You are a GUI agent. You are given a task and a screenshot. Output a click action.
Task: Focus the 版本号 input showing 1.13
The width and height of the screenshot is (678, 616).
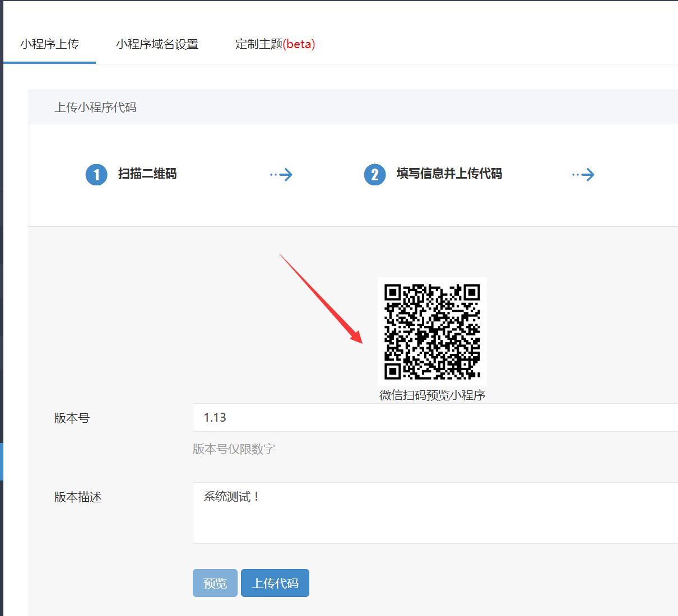click(435, 418)
